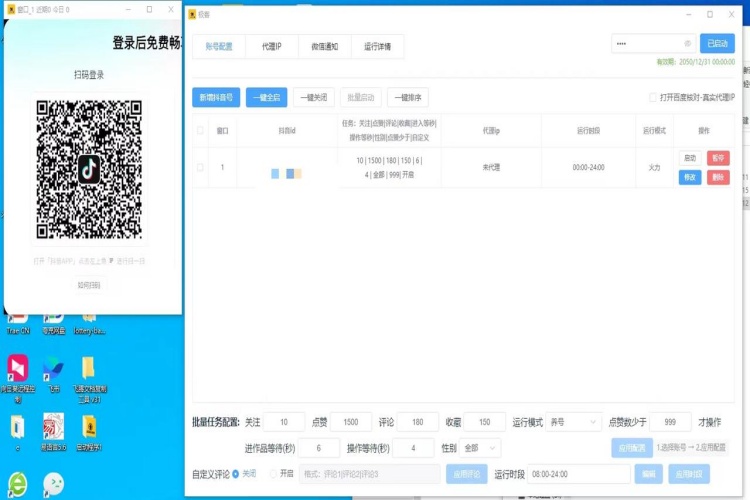Click the 应用配置 button

click(x=632, y=448)
